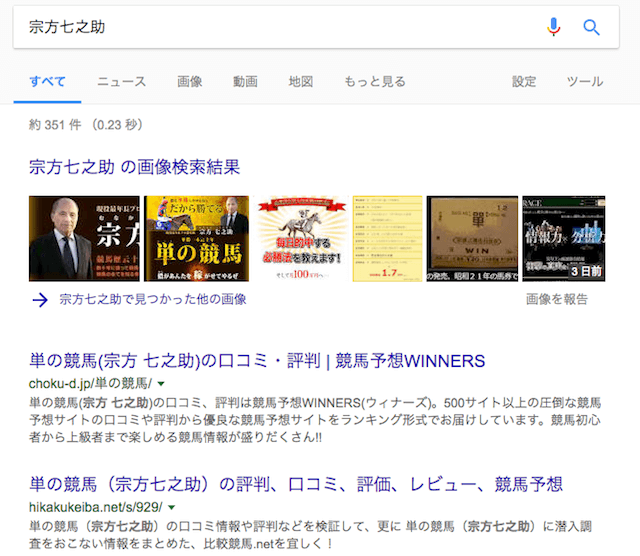The height and width of the screenshot is (556, 640).
Task: Open thumbnail of elderly man in suit
Action: 84,238
